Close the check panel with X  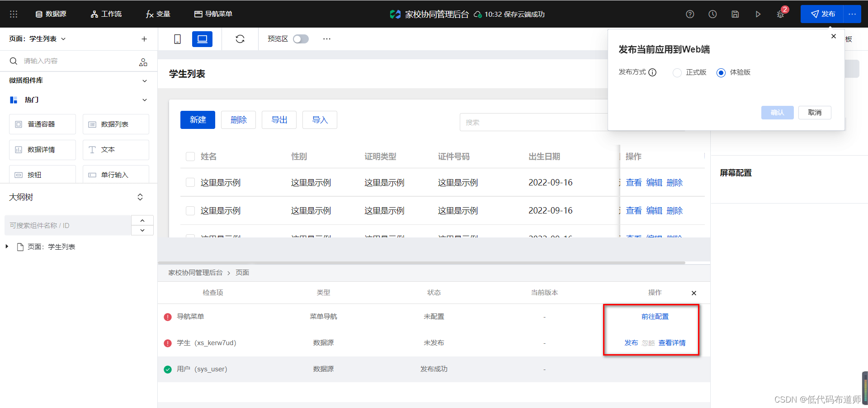694,293
